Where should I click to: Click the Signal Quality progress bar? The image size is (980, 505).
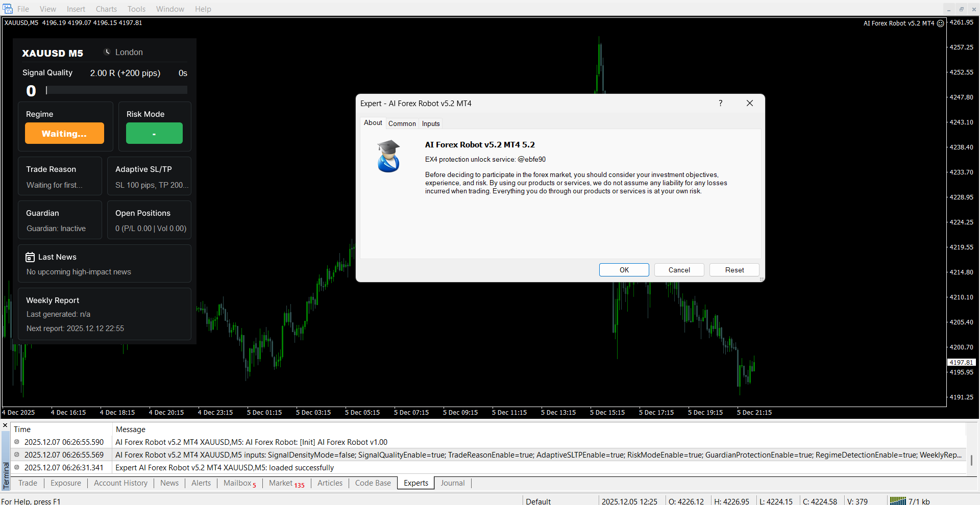[x=117, y=90]
